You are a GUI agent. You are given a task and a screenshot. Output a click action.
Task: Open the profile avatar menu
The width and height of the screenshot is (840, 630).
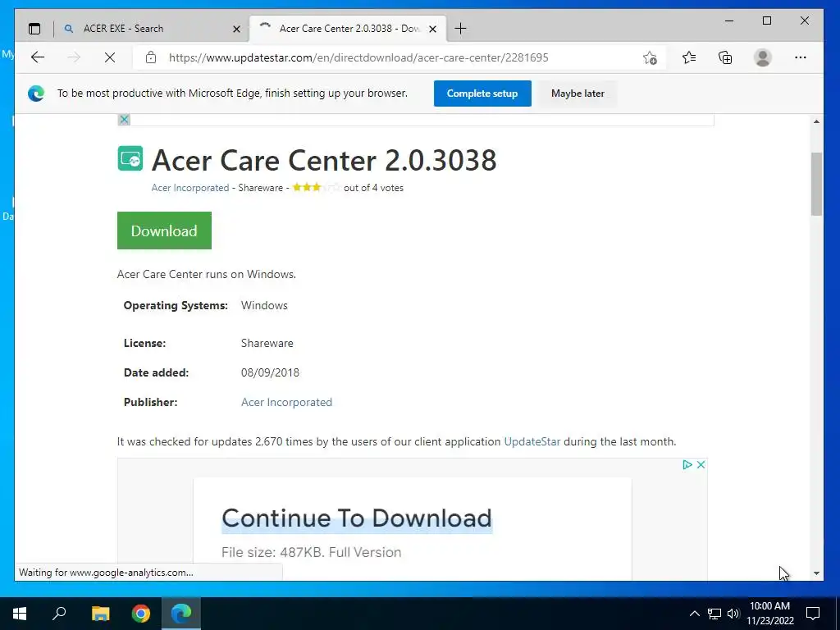tap(762, 57)
